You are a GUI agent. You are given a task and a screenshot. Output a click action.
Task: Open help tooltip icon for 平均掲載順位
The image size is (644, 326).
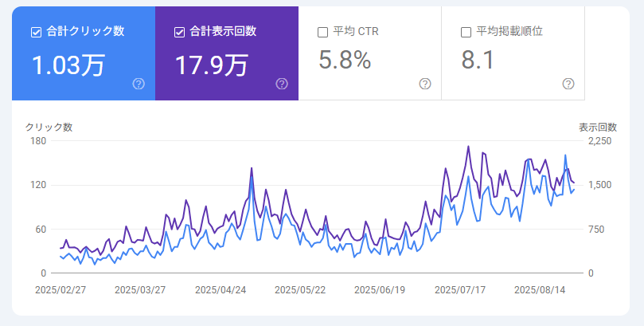(x=568, y=84)
